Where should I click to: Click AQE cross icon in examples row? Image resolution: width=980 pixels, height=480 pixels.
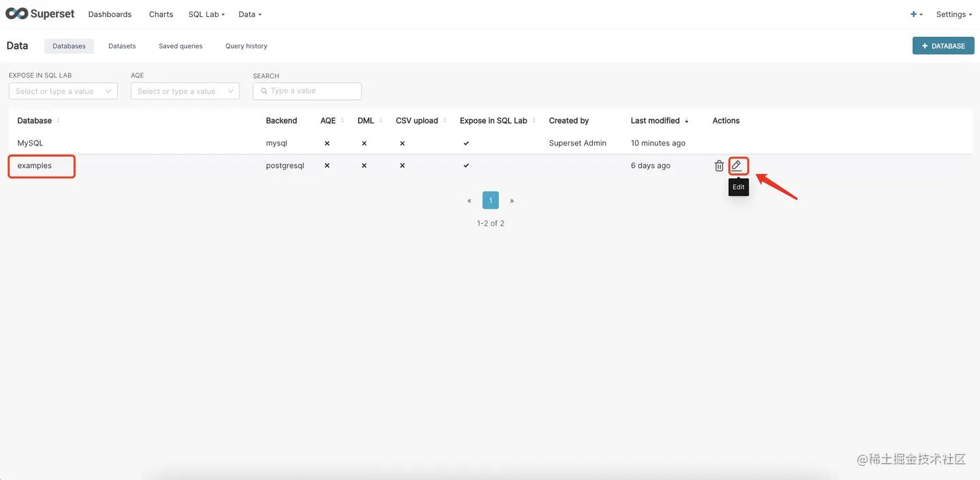tap(327, 165)
